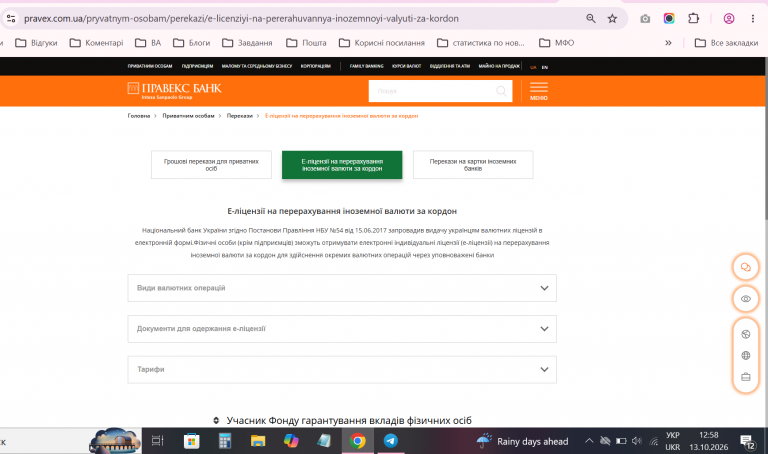Viewport: 768px width, 454px height.
Task: Open Підприємцям top menu
Action: point(197,66)
